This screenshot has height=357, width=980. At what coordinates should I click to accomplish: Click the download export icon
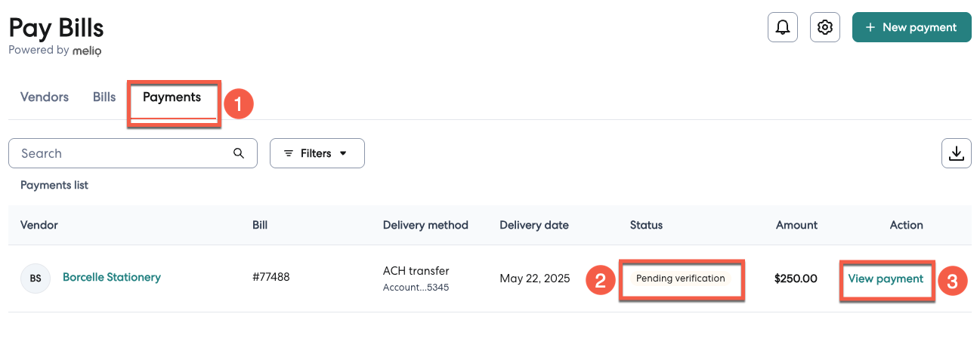pos(956,153)
